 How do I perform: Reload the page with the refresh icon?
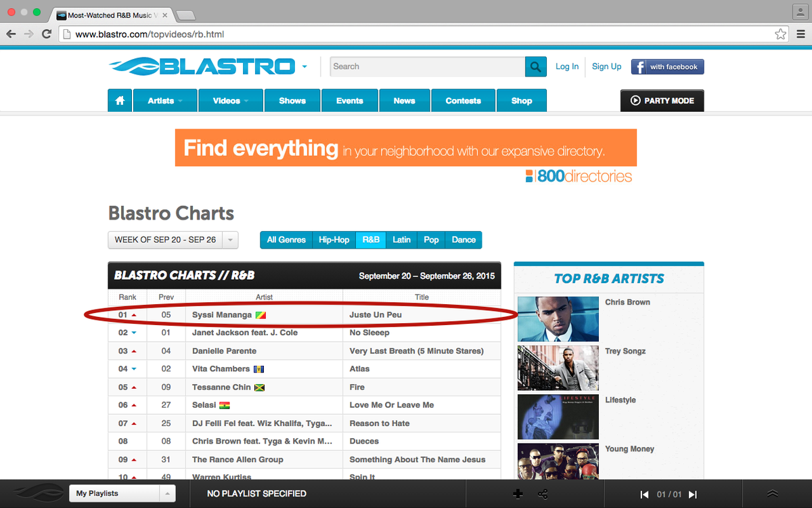pos(47,34)
